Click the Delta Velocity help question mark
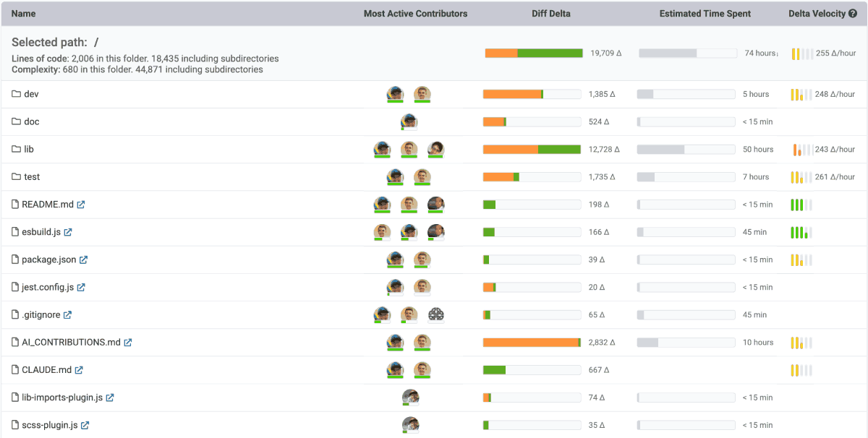Screen dimensions: 868x438 point(853,14)
